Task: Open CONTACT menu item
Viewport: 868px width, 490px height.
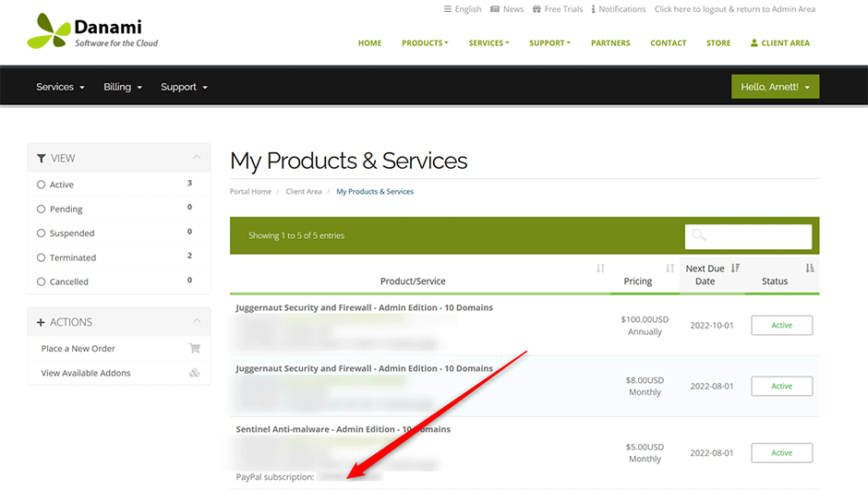Action: tap(669, 42)
